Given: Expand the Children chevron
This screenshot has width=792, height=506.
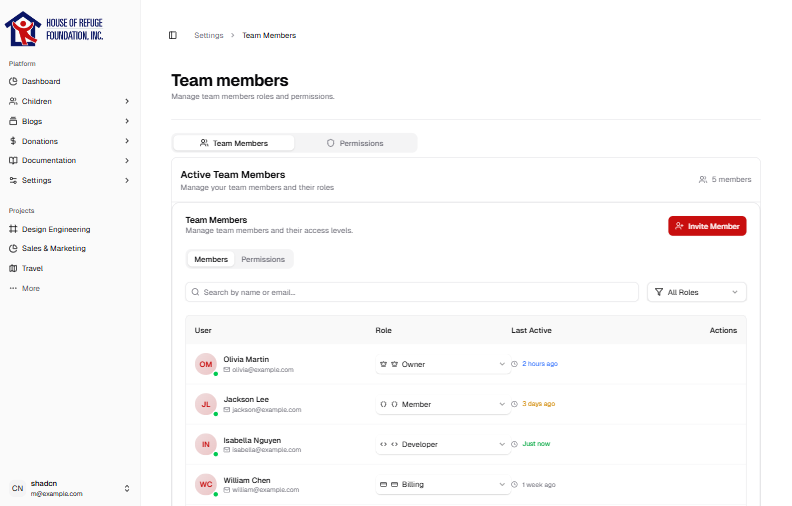Looking at the screenshot, I should coord(127,102).
